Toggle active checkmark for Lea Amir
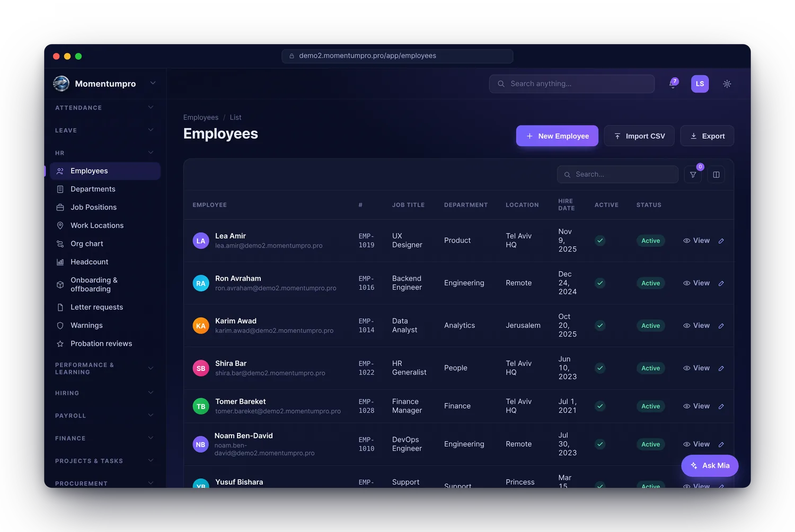 point(600,241)
